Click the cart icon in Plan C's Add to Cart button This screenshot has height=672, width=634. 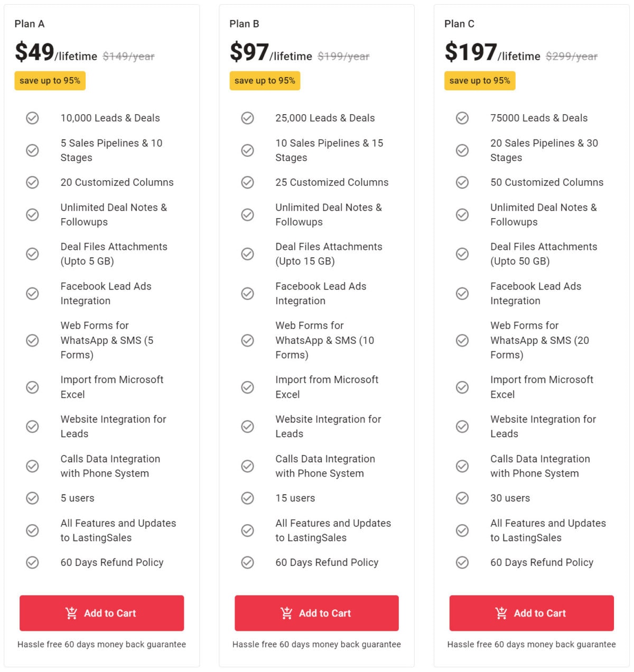point(502,613)
